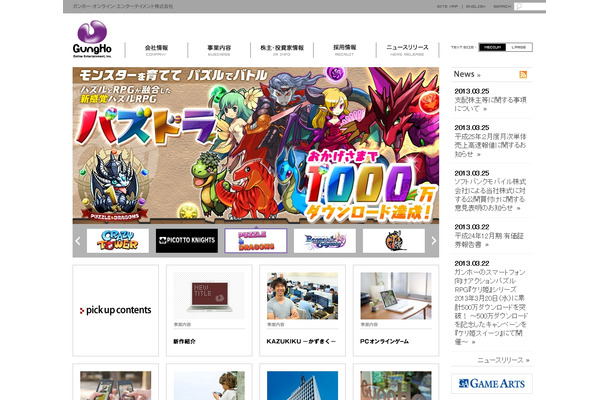Click the Puzzle & Dragons main banner

(256, 145)
